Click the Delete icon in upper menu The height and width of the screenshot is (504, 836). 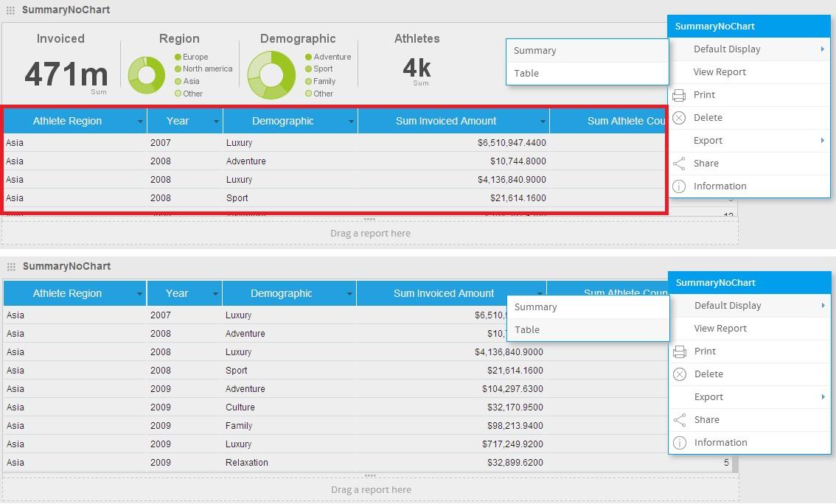(679, 118)
